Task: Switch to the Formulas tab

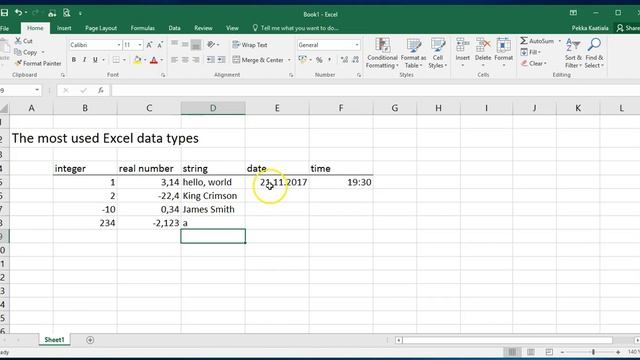Action: (x=142, y=28)
